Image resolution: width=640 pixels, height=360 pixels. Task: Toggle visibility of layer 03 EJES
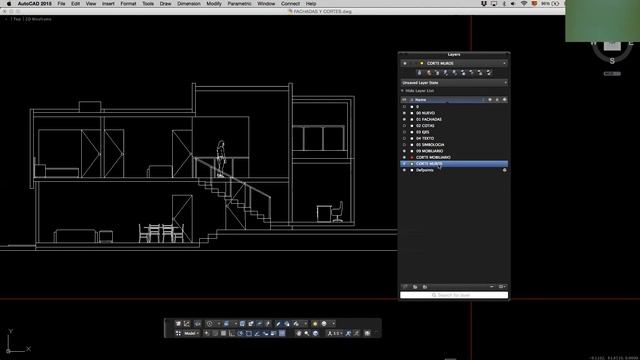tap(404, 132)
